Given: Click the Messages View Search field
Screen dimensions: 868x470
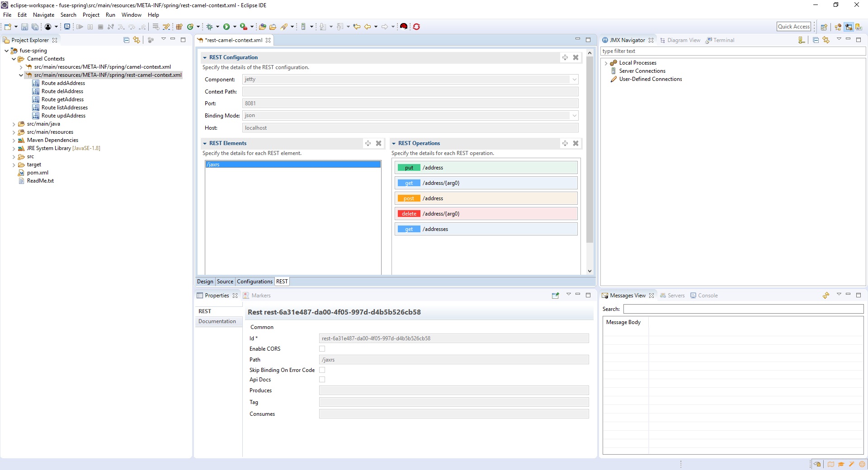Looking at the screenshot, I should click(743, 309).
